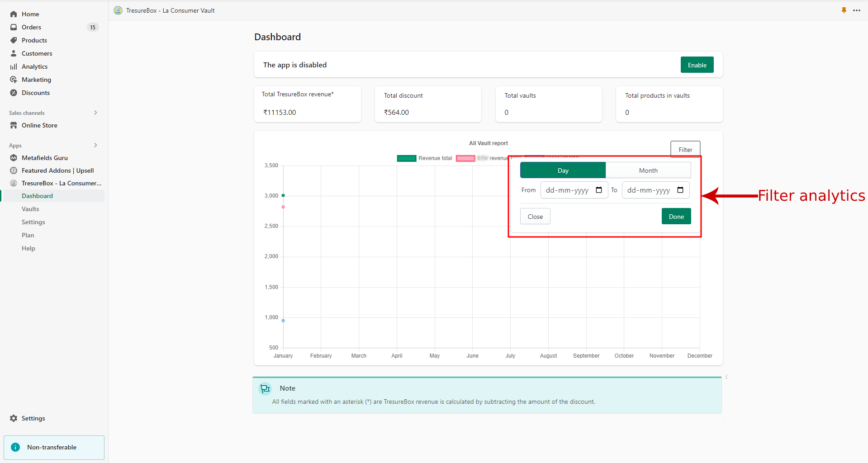Click the Metafields Guru app icon
868x463 pixels.
14,158
